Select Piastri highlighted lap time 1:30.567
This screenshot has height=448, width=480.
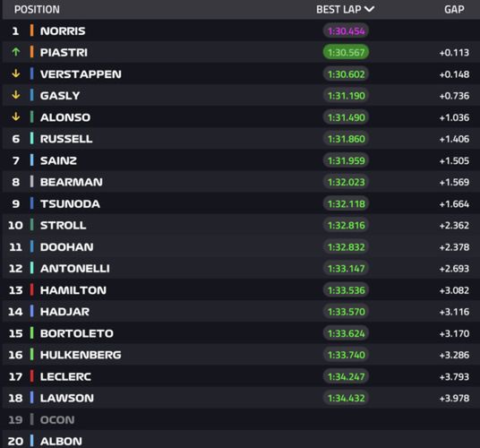point(346,52)
